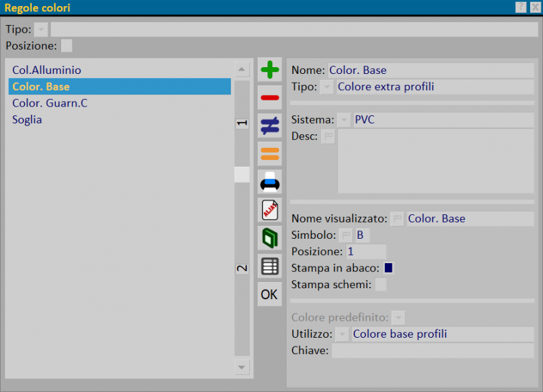Click flag icon beside Simbolo

click(x=345, y=235)
